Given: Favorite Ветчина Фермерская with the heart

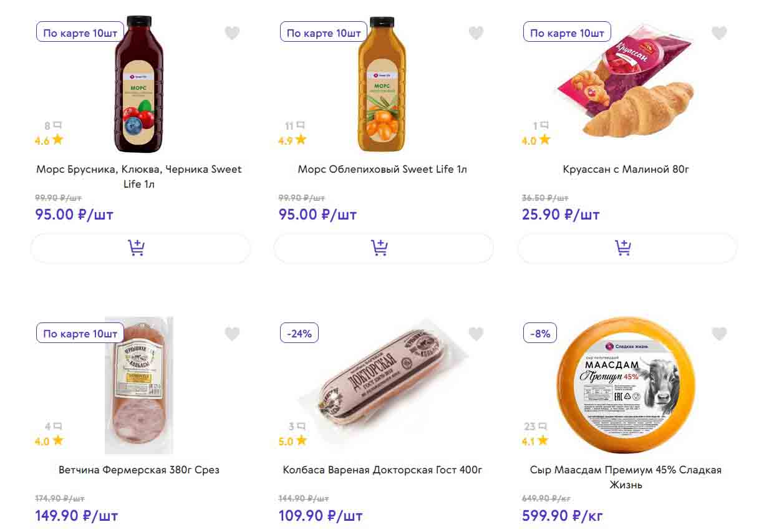Looking at the screenshot, I should [232, 334].
